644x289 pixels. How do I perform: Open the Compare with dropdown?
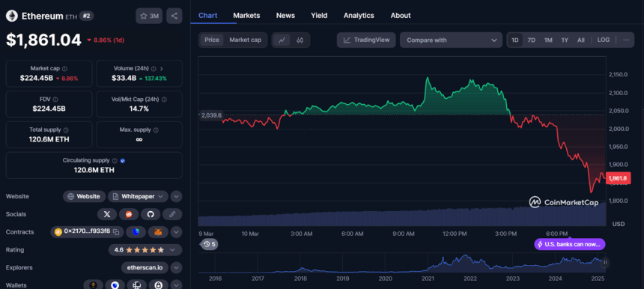[451, 40]
